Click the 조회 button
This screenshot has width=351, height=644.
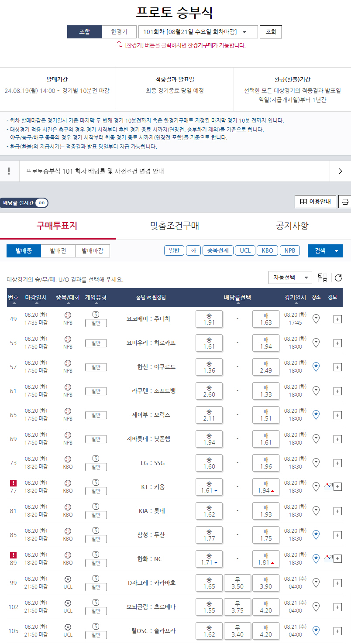pos(271,32)
